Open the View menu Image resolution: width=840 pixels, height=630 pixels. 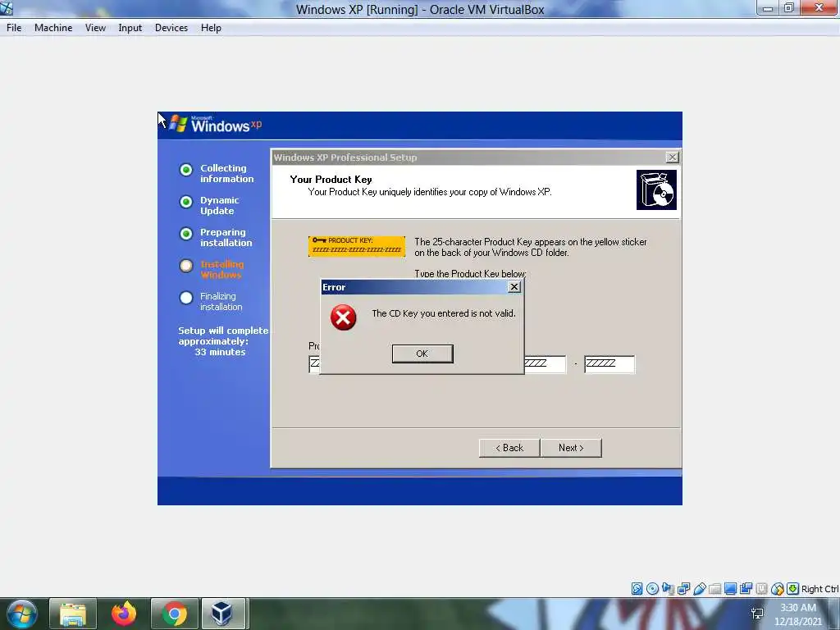(x=95, y=28)
